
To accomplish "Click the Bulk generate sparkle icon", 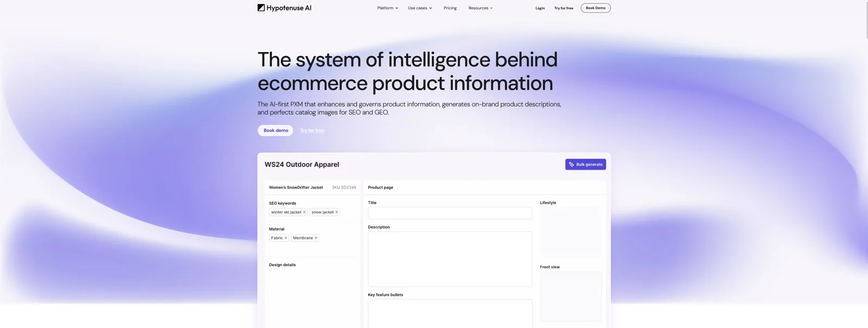I will [571, 165].
